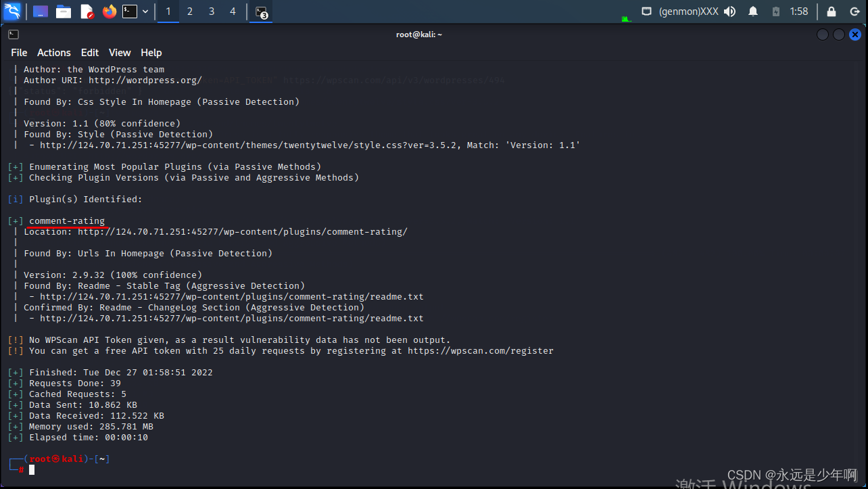Click 'Found By: Css Style In Homepage' line

(x=162, y=102)
